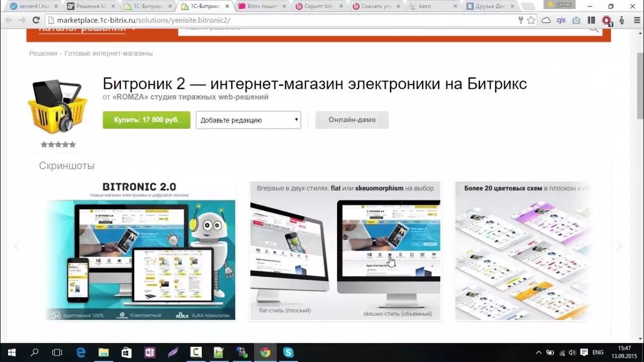Click the camera screenshot extension icon
This screenshot has width=644, height=362.
pyautogui.click(x=576, y=20)
